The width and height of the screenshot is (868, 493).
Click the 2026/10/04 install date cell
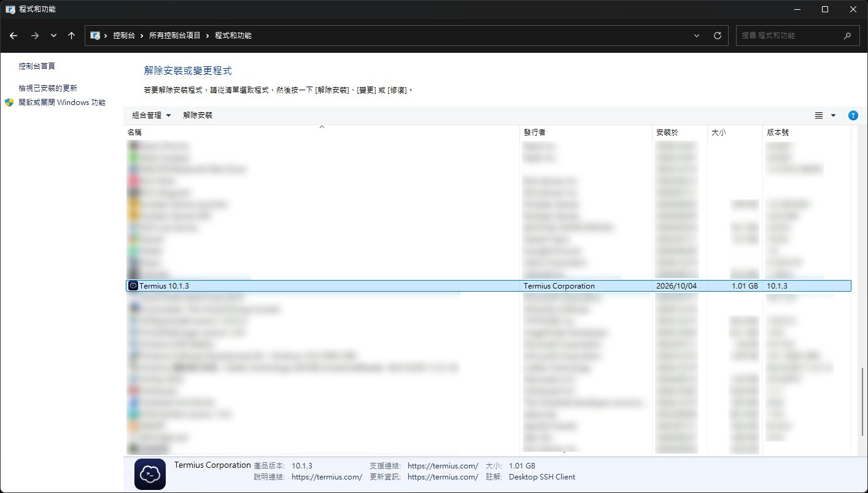pos(676,286)
